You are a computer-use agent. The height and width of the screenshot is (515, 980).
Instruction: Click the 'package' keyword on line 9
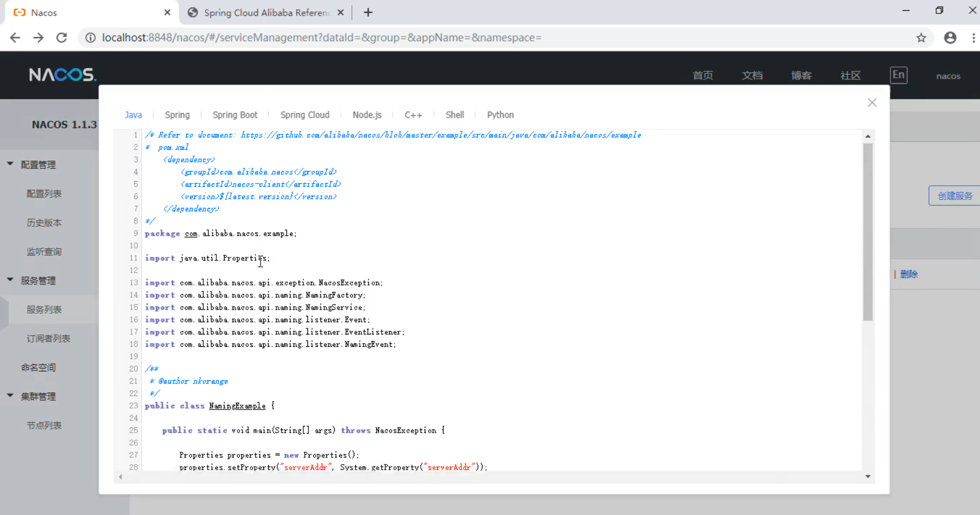(x=162, y=234)
